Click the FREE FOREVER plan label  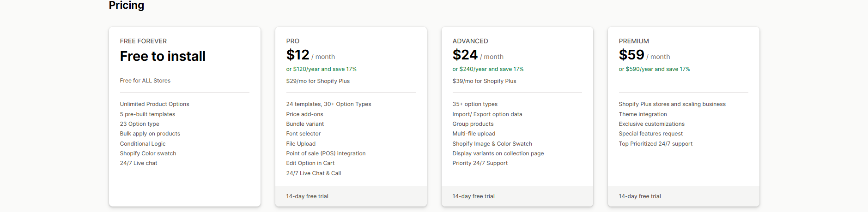[x=143, y=41]
